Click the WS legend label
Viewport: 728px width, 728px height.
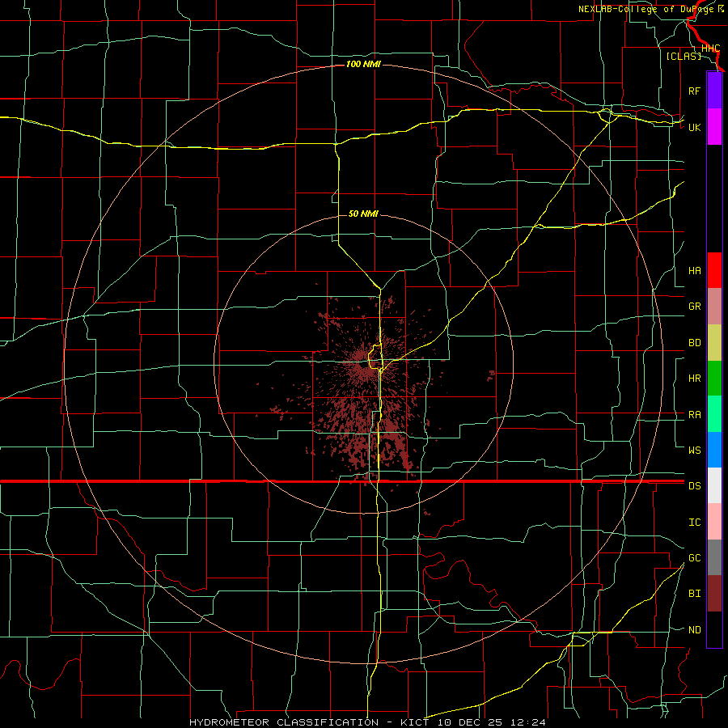pos(694,451)
